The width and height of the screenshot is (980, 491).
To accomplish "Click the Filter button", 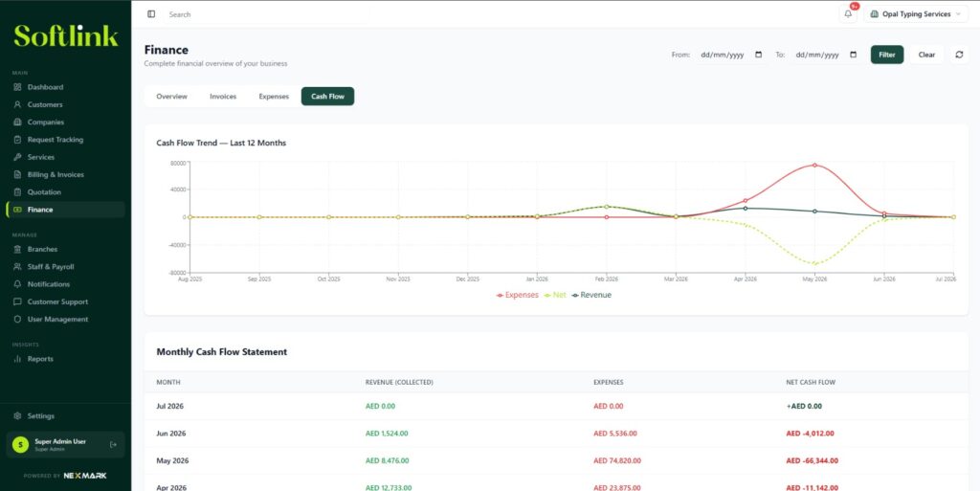I will coord(887,55).
